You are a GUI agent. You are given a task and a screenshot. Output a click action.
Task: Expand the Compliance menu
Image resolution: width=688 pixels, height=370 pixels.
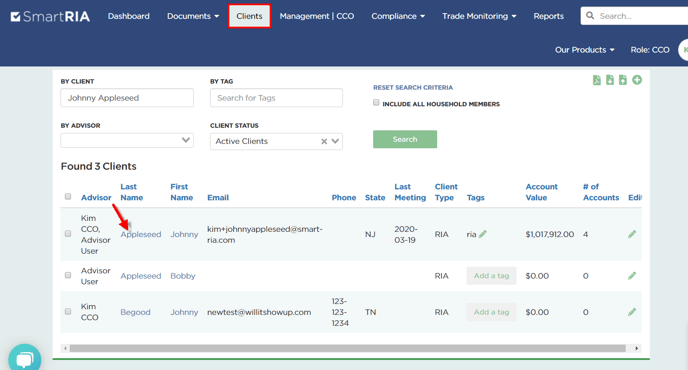click(x=398, y=16)
